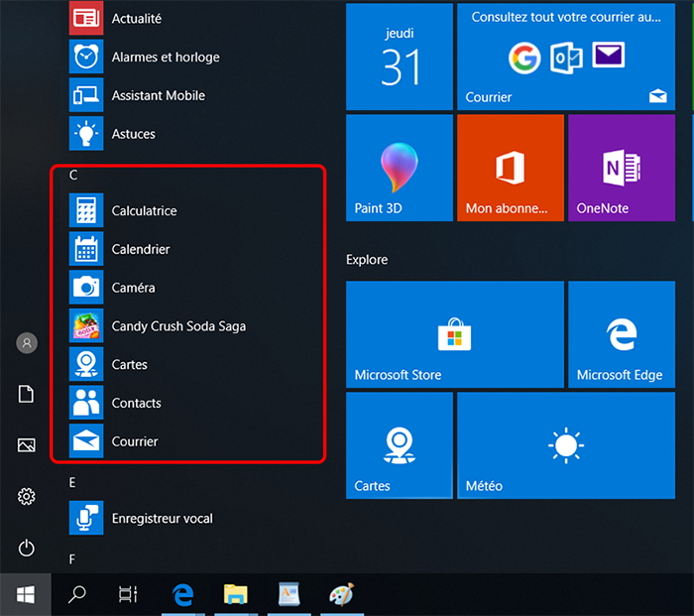Open the Microsoft Edge tile
The image size is (694, 616).
tap(622, 334)
